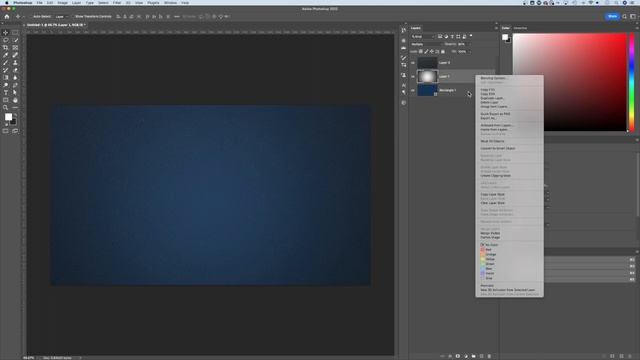The width and height of the screenshot is (640, 360).
Task: Select the Crop tool
Action: (6, 47)
